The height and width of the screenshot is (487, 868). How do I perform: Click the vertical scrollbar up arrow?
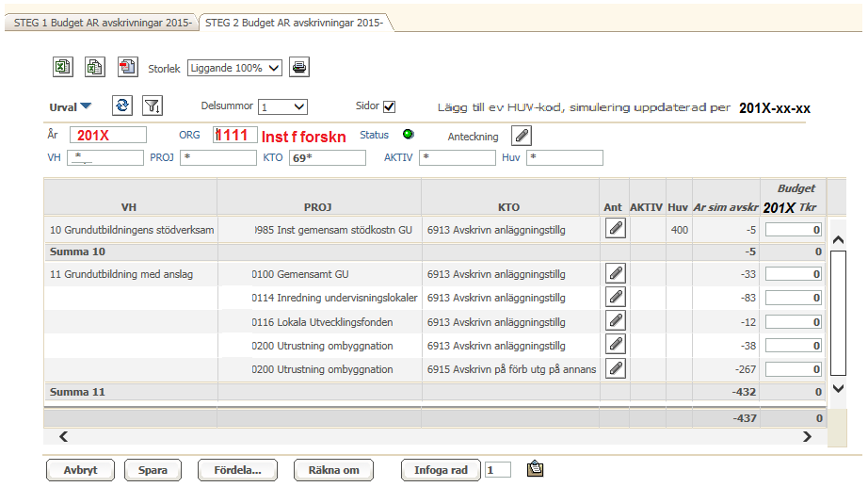coord(838,240)
